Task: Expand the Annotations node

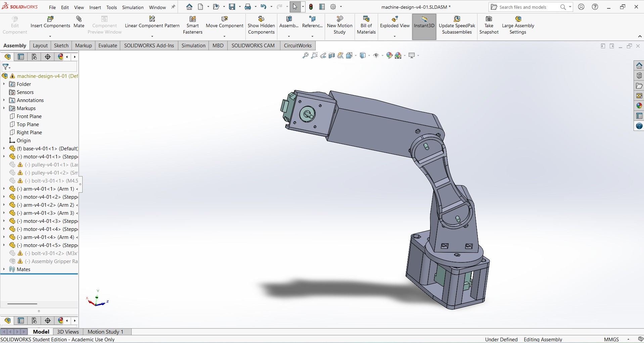Action: pyautogui.click(x=4, y=100)
